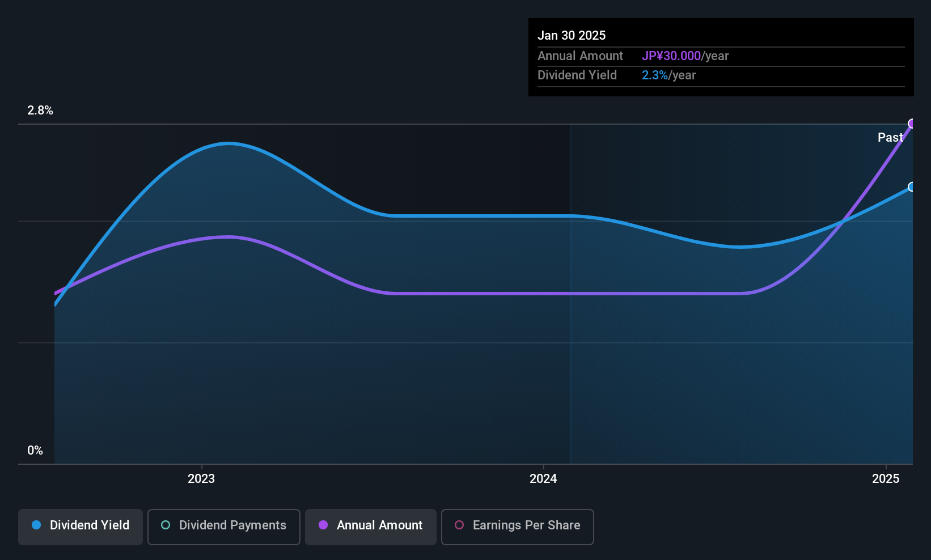Click the 'Dividend Yield' tooltip row label
931x560 pixels.
577,75
